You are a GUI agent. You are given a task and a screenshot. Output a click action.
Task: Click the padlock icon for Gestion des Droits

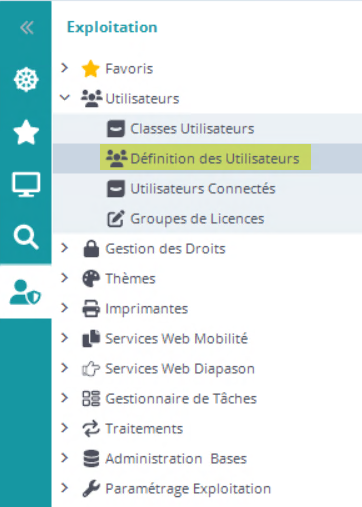[91, 249]
